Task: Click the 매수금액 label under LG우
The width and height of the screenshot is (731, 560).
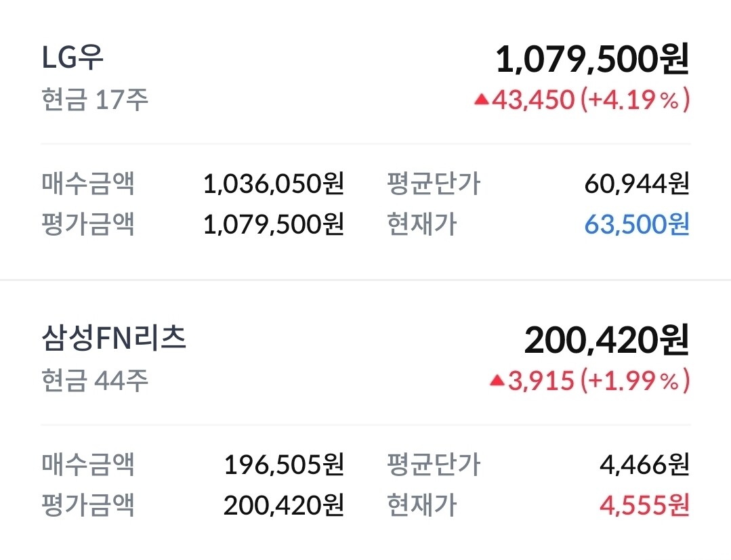Action: click(x=88, y=184)
